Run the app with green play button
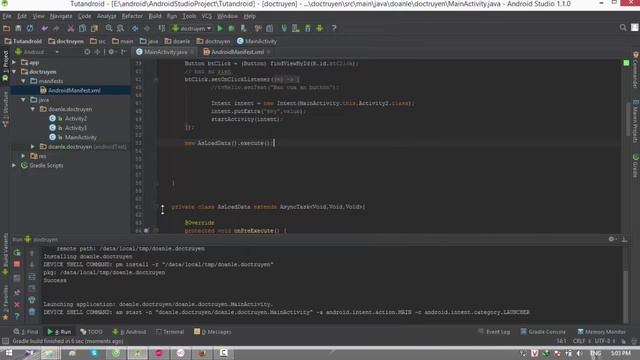The width and height of the screenshot is (640, 360). coord(220,28)
